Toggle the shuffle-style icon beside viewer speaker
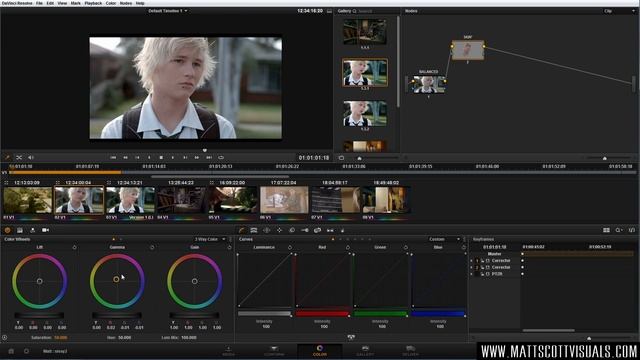This screenshot has height=360, width=640. [x=19, y=157]
